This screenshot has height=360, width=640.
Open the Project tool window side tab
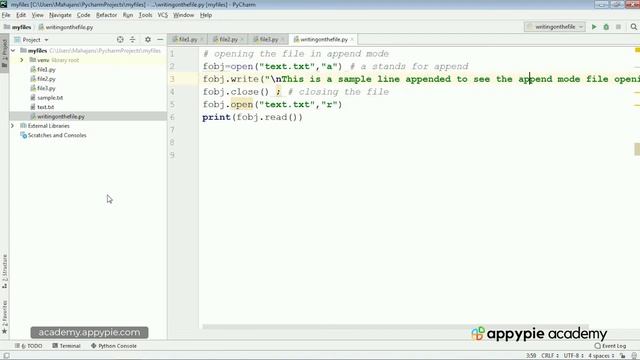coord(4,54)
